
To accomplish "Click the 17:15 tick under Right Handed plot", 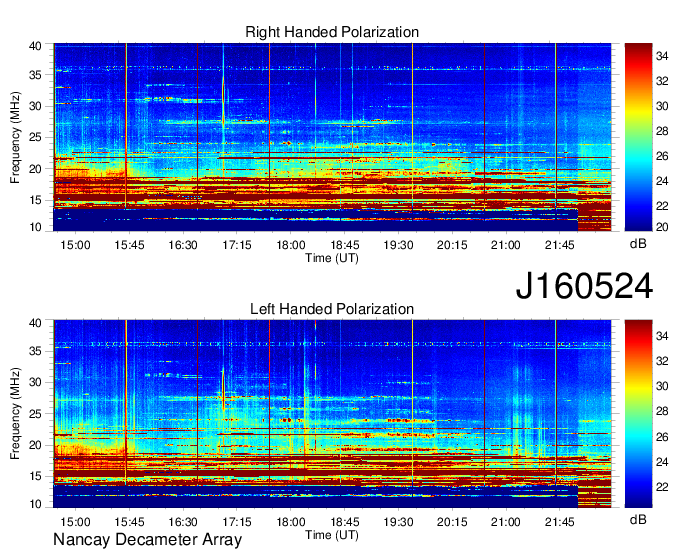I will pyautogui.click(x=237, y=245).
